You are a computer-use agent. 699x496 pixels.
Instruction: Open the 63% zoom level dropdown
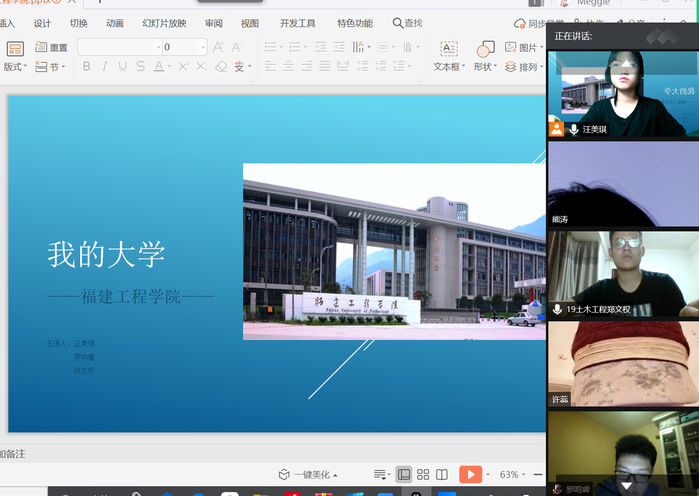coord(512,475)
